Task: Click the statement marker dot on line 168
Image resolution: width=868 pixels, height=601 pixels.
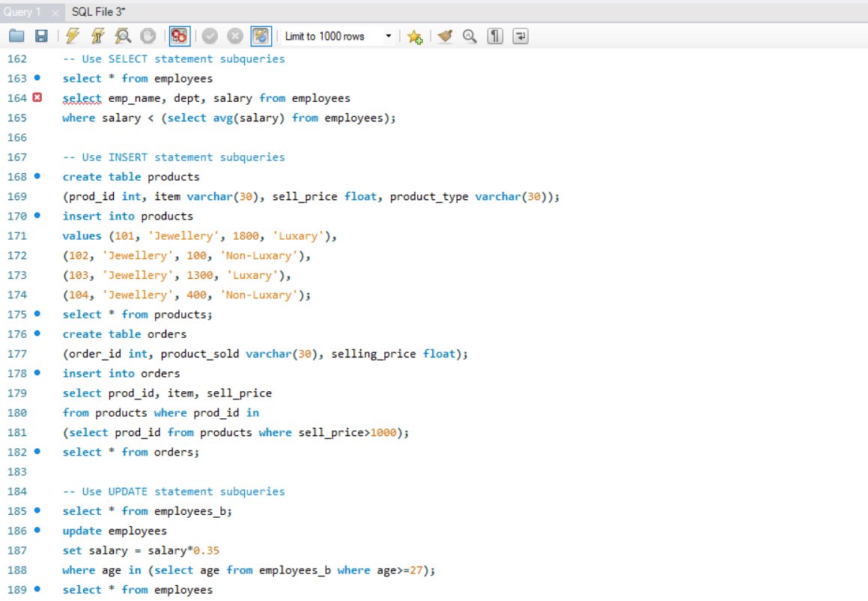Action: click(x=37, y=176)
